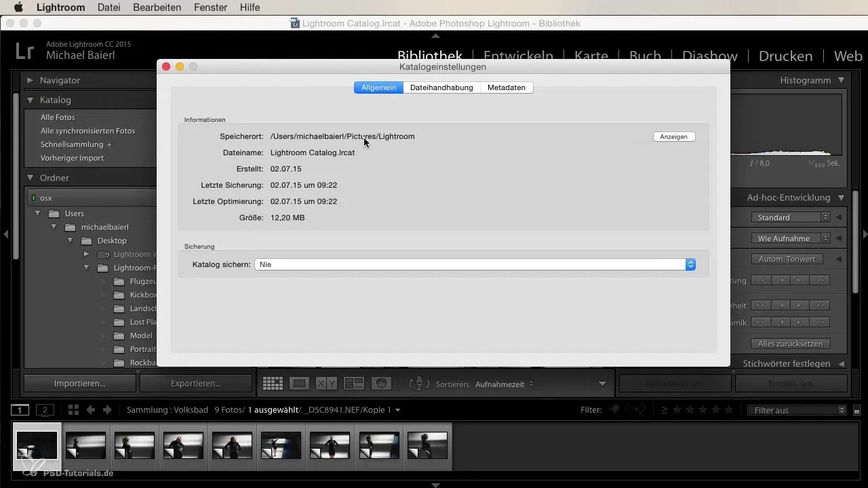Click Exportieren... button
Image resolution: width=868 pixels, height=488 pixels.
click(x=196, y=383)
